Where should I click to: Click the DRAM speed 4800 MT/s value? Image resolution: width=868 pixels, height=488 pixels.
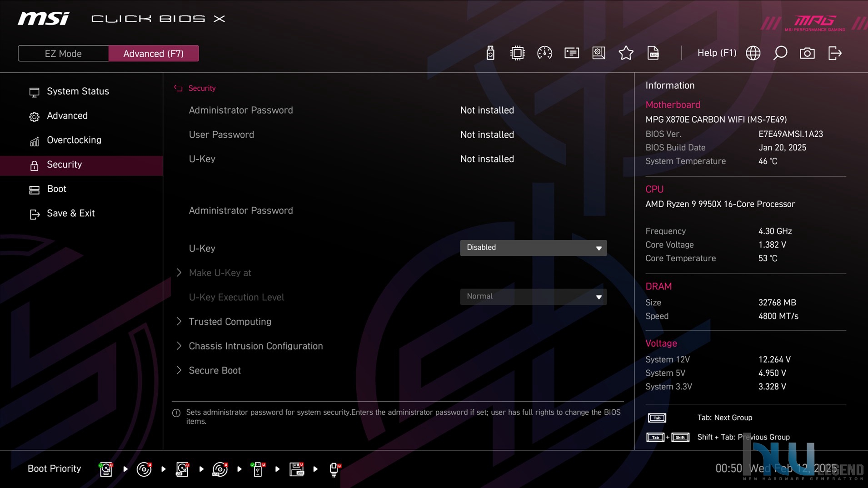tap(778, 316)
